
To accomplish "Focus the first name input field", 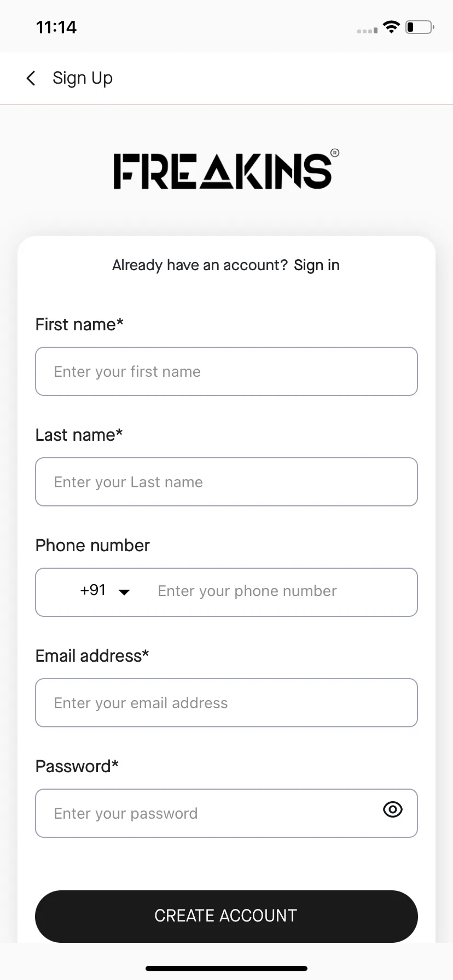I will click(x=226, y=371).
